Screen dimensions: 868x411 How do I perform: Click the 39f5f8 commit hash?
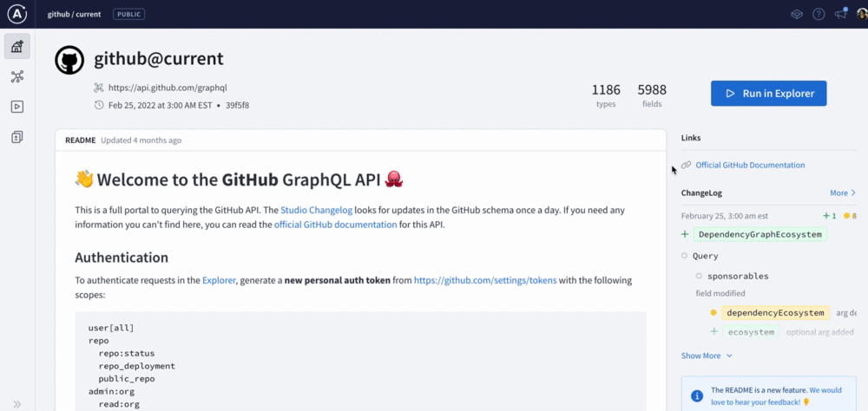pos(237,105)
